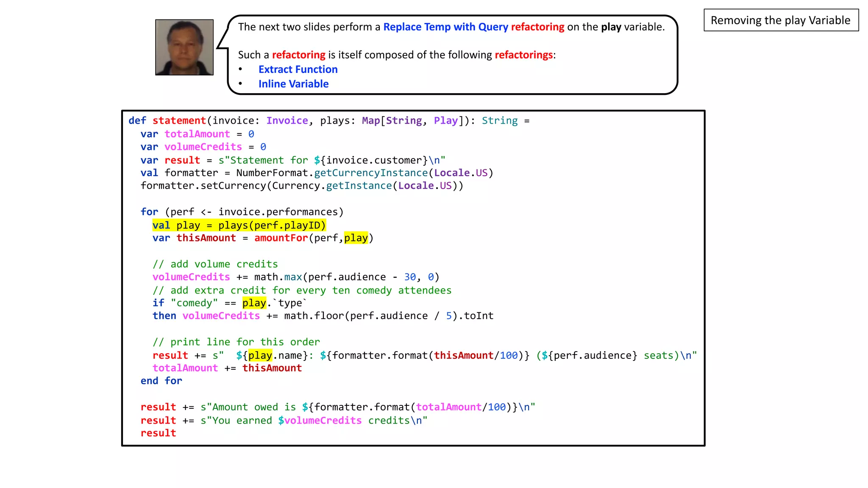Click the highlighted 'play' before .`type`

tap(254, 303)
